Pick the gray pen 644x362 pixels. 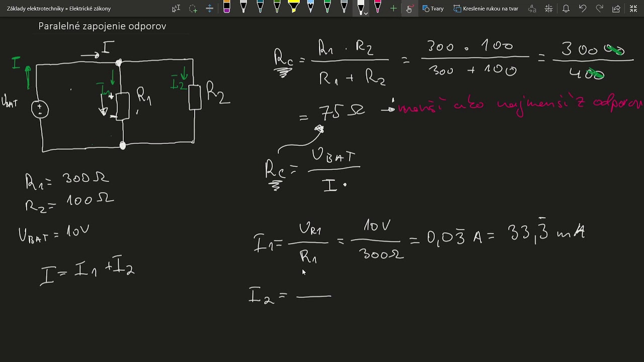point(344,8)
